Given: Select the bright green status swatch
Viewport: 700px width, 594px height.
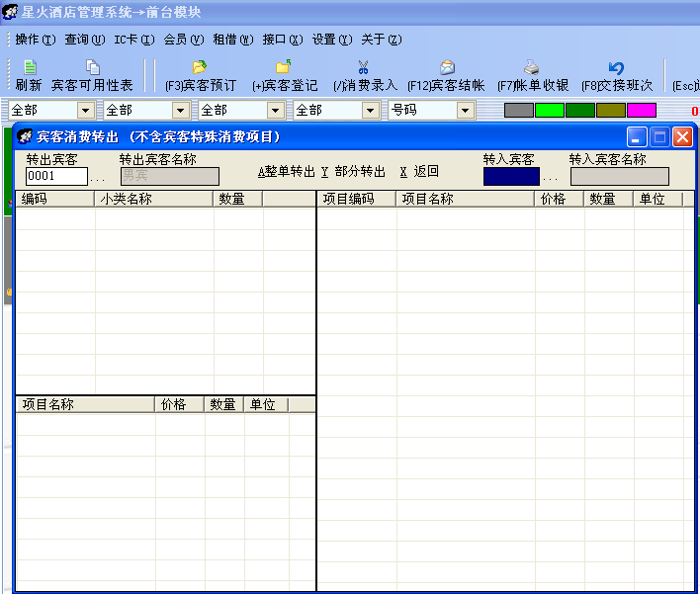Looking at the screenshot, I should pyautogui.click(x=550, y=111).
